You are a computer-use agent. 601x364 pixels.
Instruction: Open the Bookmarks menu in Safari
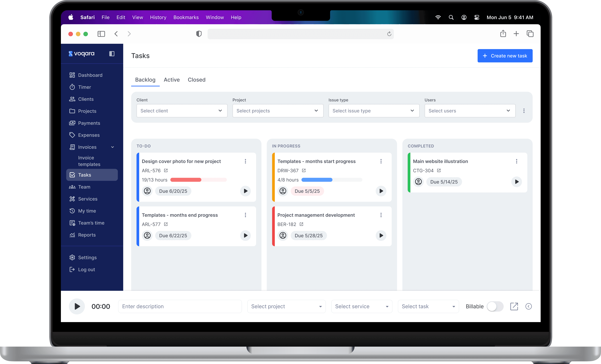pyautogui.click(x=186, y=17)
